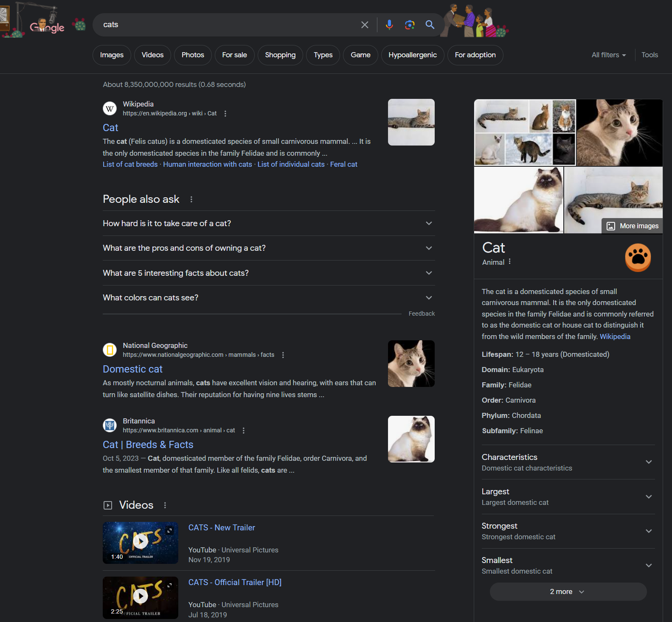Open the All filters dropdown
The image size is (672, 622).
point(609,55)
